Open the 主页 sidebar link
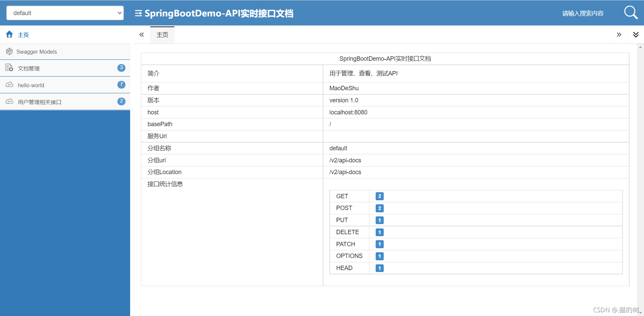644x316 pixels. pyautogui.click(x=23, y=35)
